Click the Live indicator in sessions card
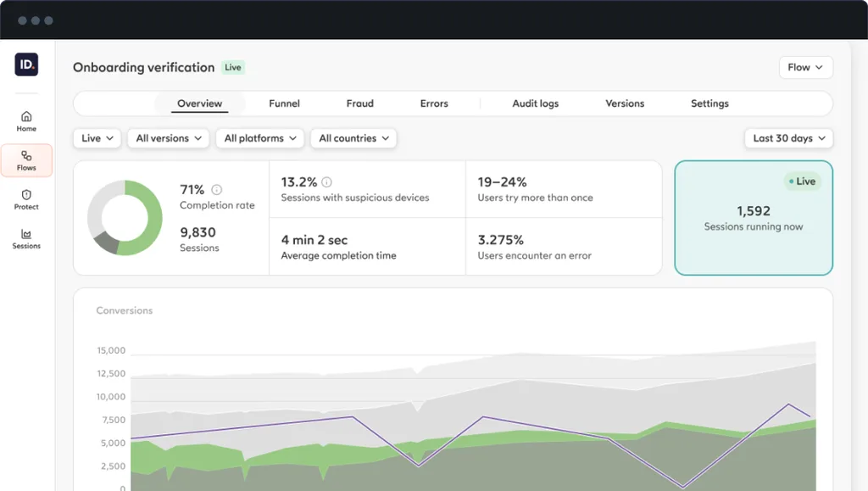The image size is (868, 491). pyautogui.click(x=803, y=181)
